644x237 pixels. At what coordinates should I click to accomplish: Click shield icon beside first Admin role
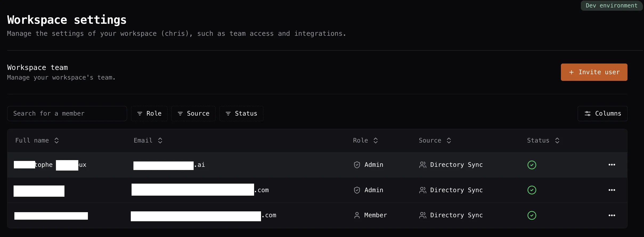tap(357, 165)
